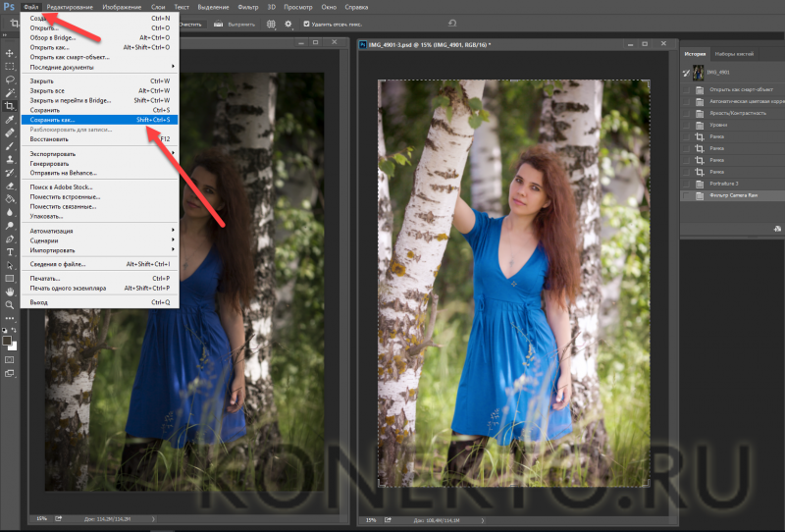
Task: Set history brush source for Фильтр Camera Raw
Action: (x=686, y=195)
